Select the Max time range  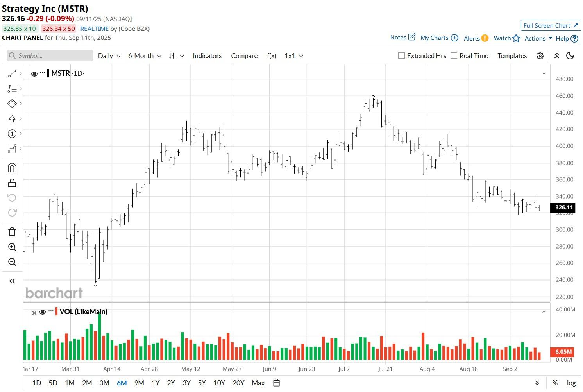pos(258,383)
